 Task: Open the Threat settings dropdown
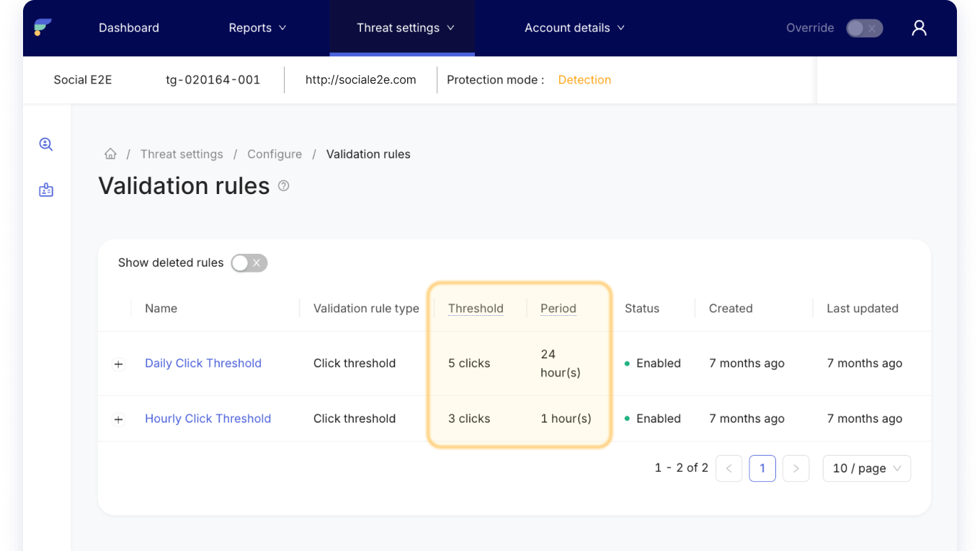pos(402,27)
